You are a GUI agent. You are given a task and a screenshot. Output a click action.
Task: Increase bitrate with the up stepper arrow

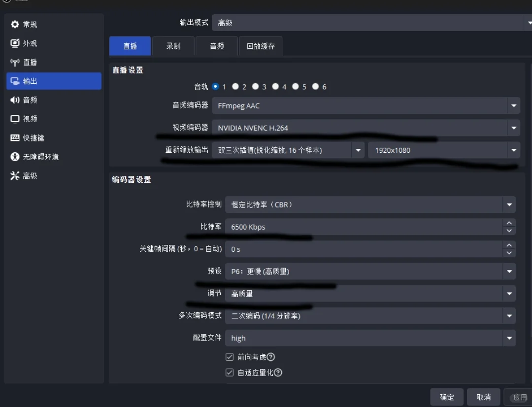pyautogui.click(x=510, y=223)
